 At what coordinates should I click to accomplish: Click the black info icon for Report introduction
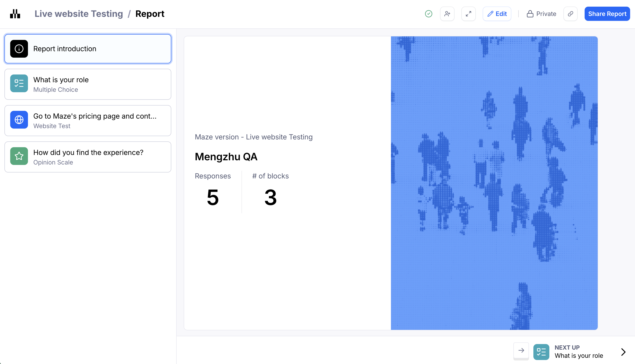pos(19,49)
